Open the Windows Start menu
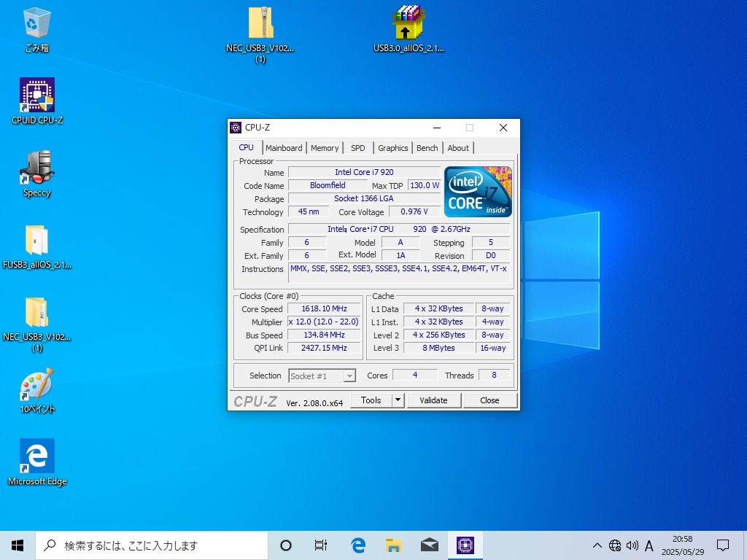 (x=18, y=545)
